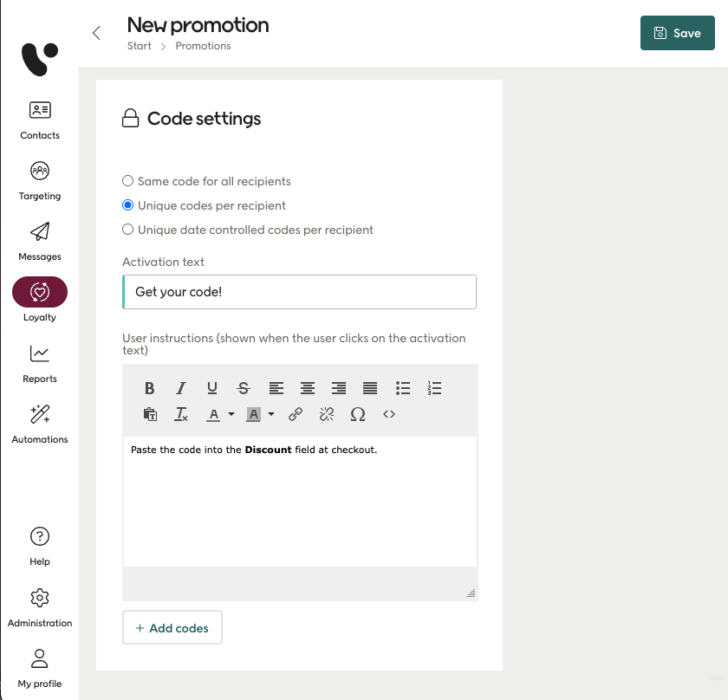Insert a special character with the Omega icon
728x700 pixels.
358,414
